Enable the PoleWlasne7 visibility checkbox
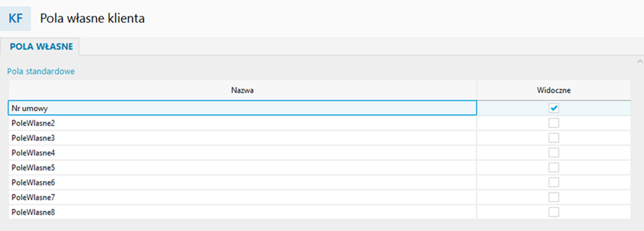The height and width of the screenshot is (231, 644). tap(554, 197)
